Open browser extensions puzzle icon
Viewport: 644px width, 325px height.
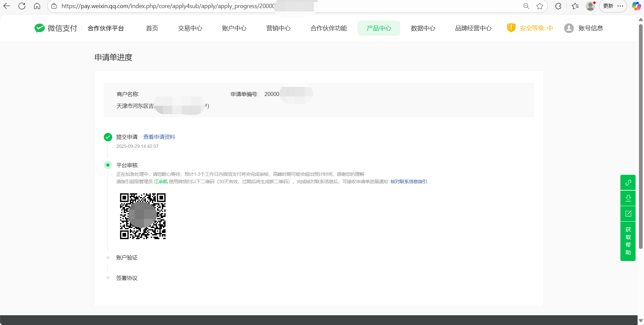click(558, 6)
